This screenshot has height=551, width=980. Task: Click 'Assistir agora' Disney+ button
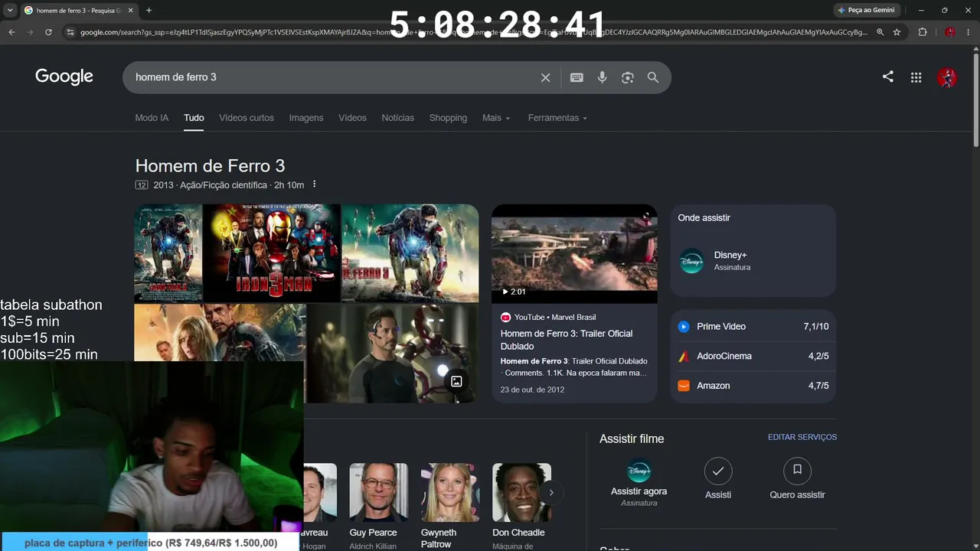coord(639,482)
